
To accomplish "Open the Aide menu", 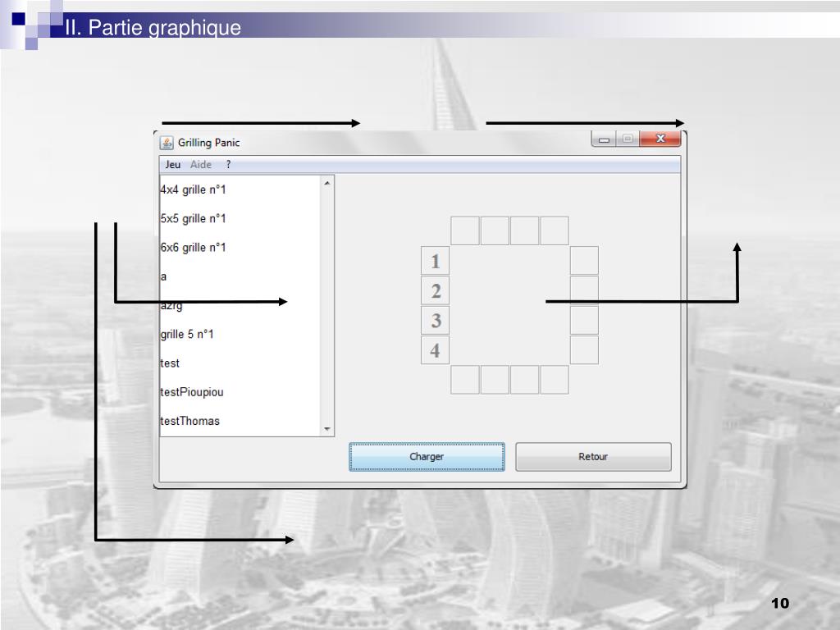I will pyautogui.click(x=201, y=164).
